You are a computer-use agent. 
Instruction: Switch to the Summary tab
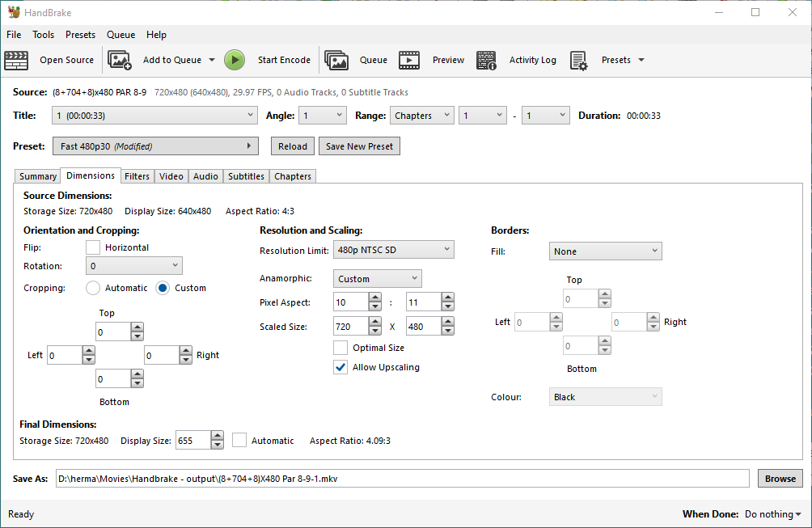point(38,176)
